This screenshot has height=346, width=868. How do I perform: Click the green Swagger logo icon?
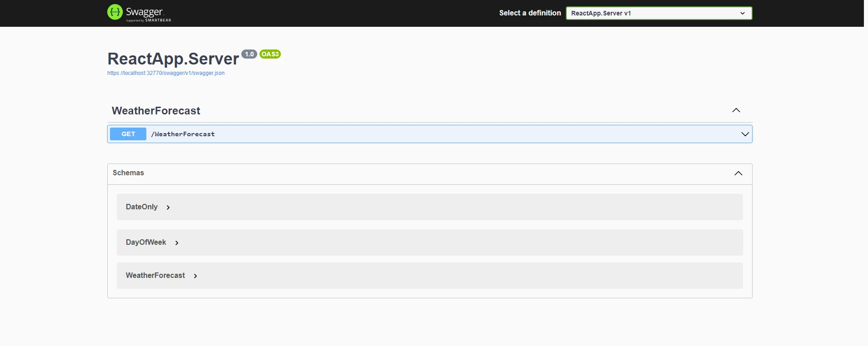tap(115, 12)
